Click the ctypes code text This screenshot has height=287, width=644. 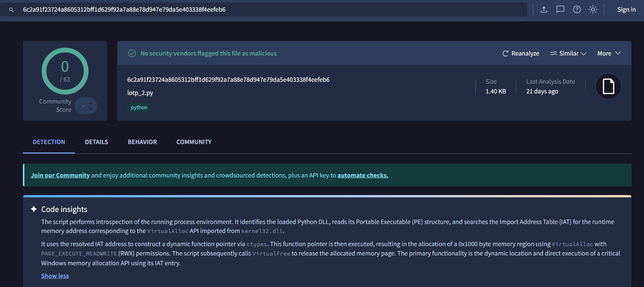257,244
